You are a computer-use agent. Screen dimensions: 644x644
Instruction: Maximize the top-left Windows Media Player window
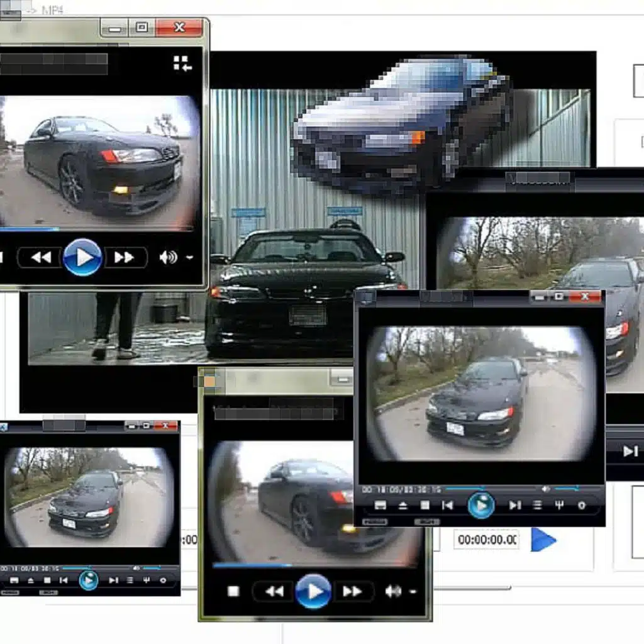click(142, 27)
